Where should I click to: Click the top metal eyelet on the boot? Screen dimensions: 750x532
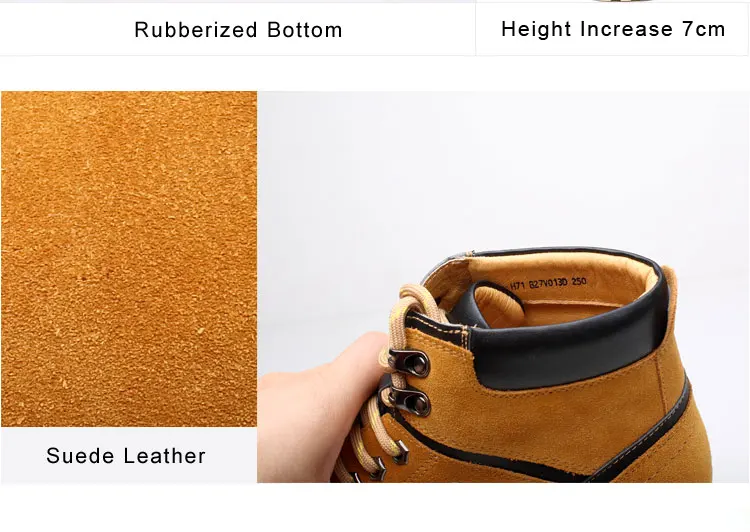click(x=410, y=363)
